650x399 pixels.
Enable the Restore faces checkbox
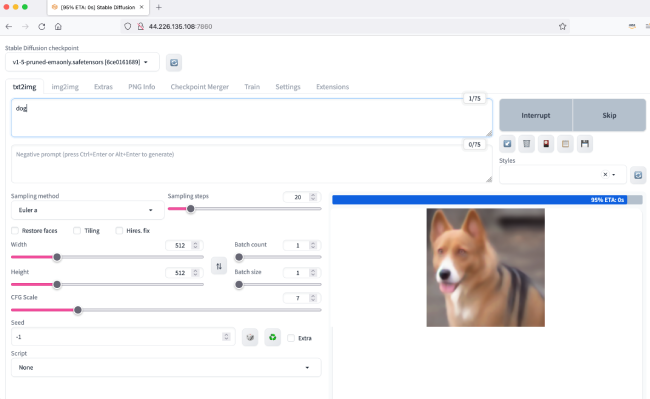15,230
